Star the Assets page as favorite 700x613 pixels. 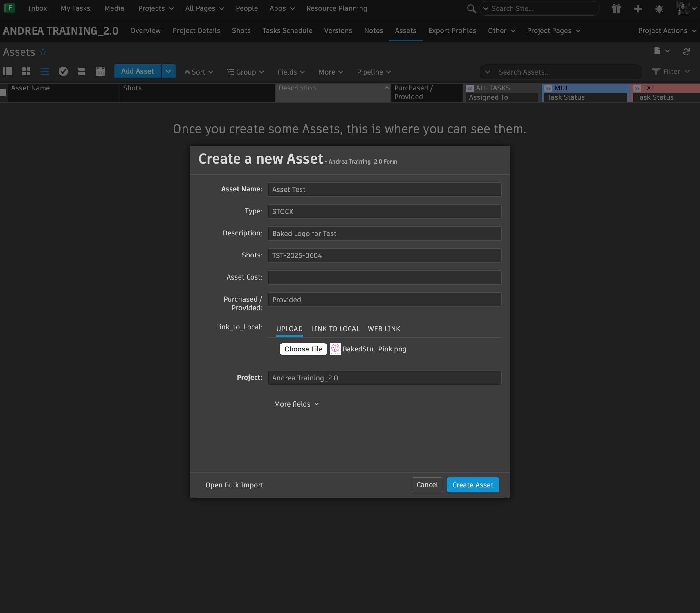coord(43,52)
